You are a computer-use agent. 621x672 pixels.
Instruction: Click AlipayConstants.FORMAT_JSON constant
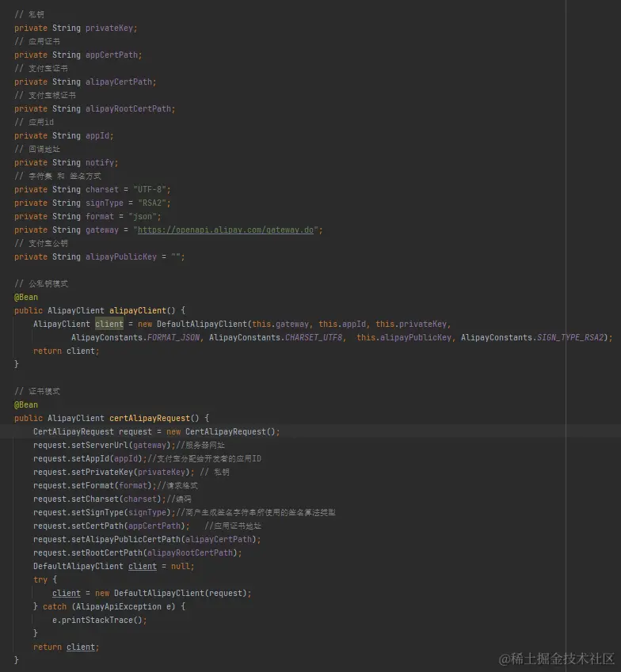[135, 337]
